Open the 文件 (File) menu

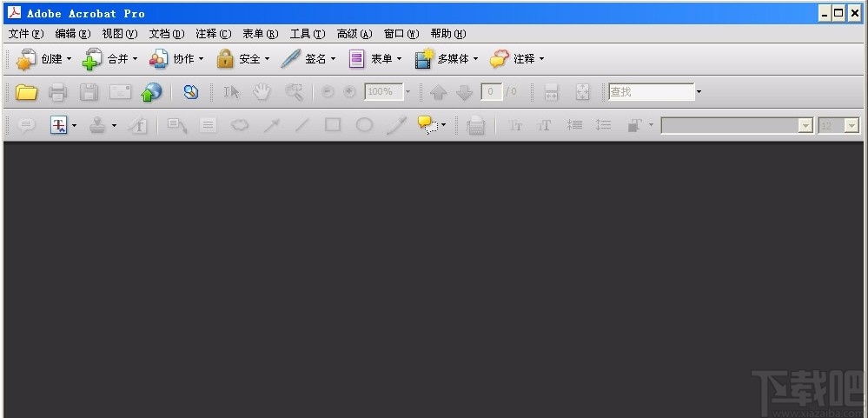coord(26,34)
